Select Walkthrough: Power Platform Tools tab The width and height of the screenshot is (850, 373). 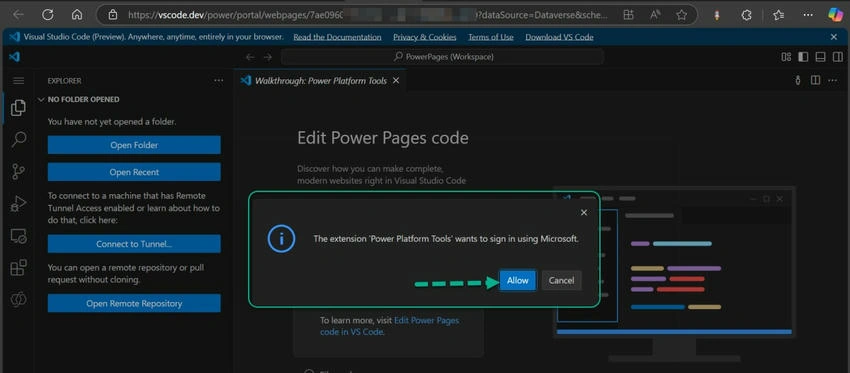click(x=320, y=80)
